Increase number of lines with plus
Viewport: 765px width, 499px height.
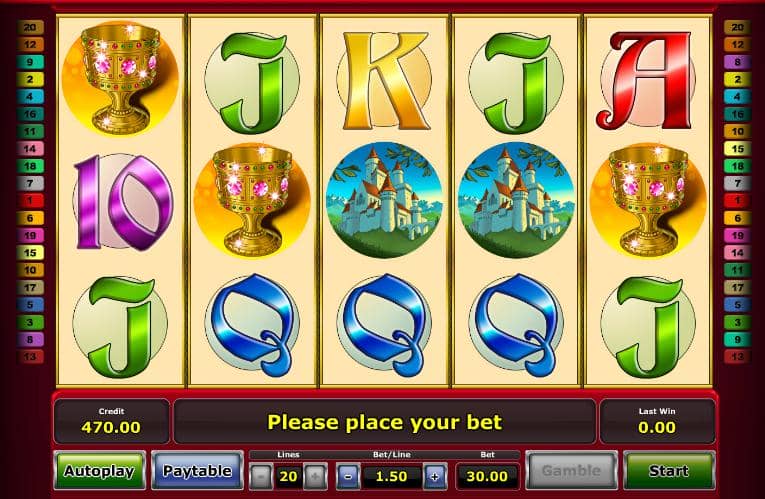tap(315, 476)
